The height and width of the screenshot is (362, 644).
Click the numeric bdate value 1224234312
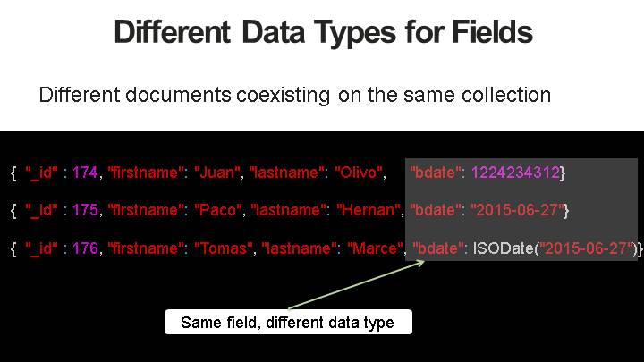click(x=514, y=171)
